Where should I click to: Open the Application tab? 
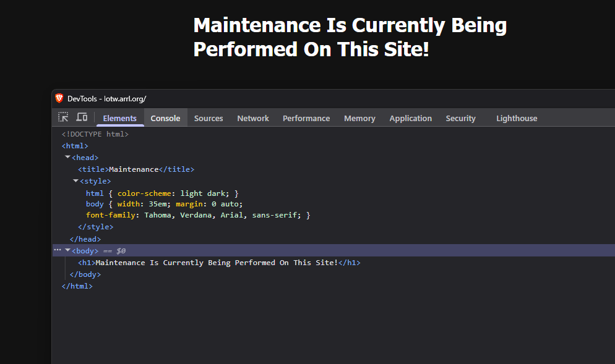pyautogui.click(x=411, y=118)
